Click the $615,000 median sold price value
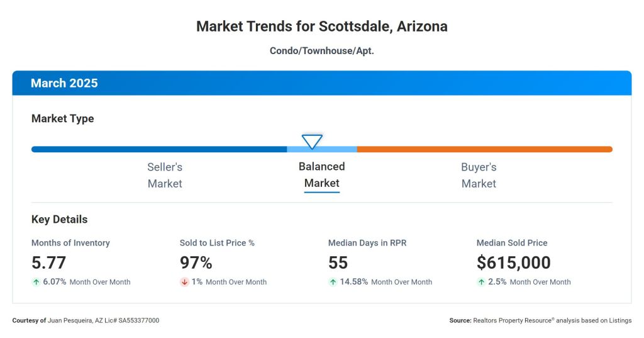This screenshot has height=338, width=644. click(513, 262)
